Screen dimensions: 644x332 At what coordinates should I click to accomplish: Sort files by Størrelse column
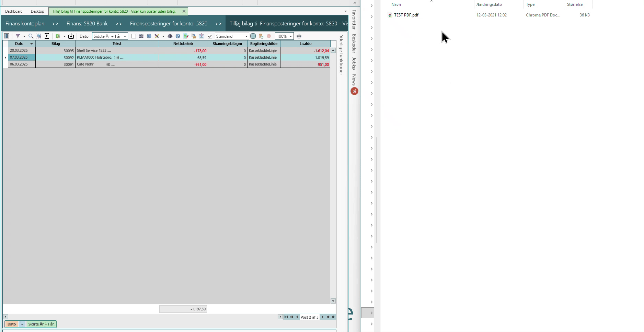coord(575,4)
